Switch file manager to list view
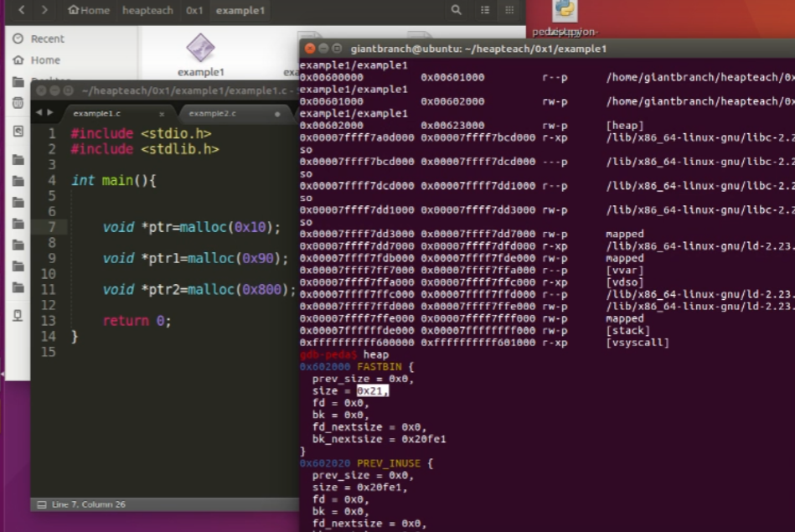795x532 pixels. (x=485, y=10)
